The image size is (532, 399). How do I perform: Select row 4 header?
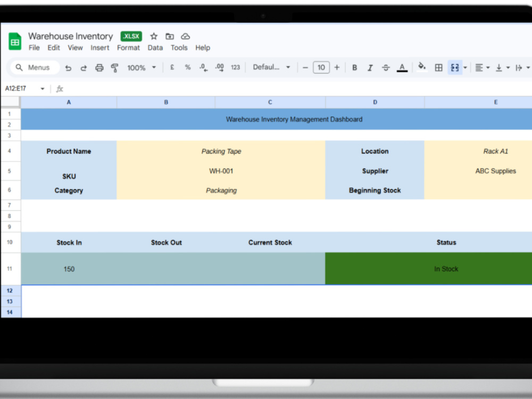(10, 151)
